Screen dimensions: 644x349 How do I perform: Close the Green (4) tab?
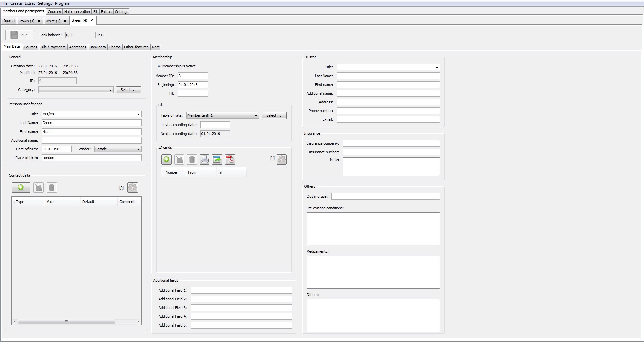pyautogui.click(x=92, y=20)
